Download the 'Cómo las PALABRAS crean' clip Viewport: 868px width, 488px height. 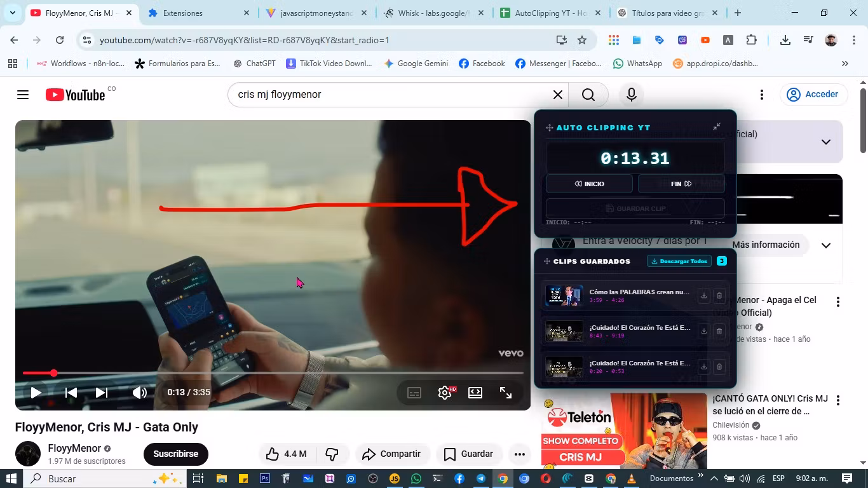click(x=703, y=295)
